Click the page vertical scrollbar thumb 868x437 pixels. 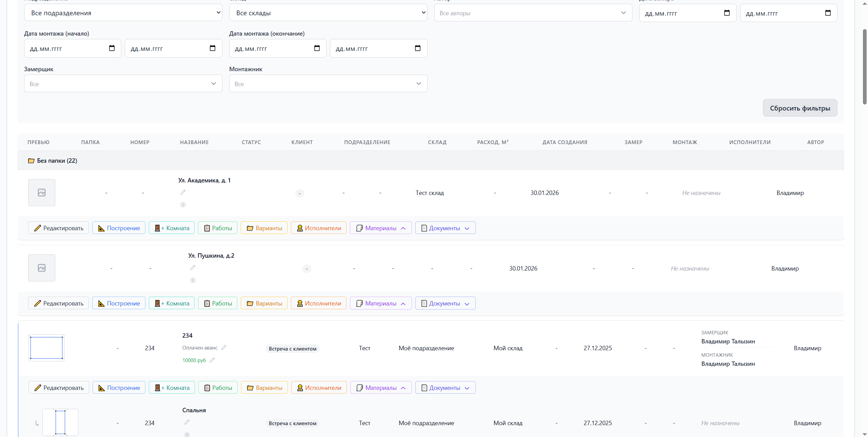click(x=865, y=66)
